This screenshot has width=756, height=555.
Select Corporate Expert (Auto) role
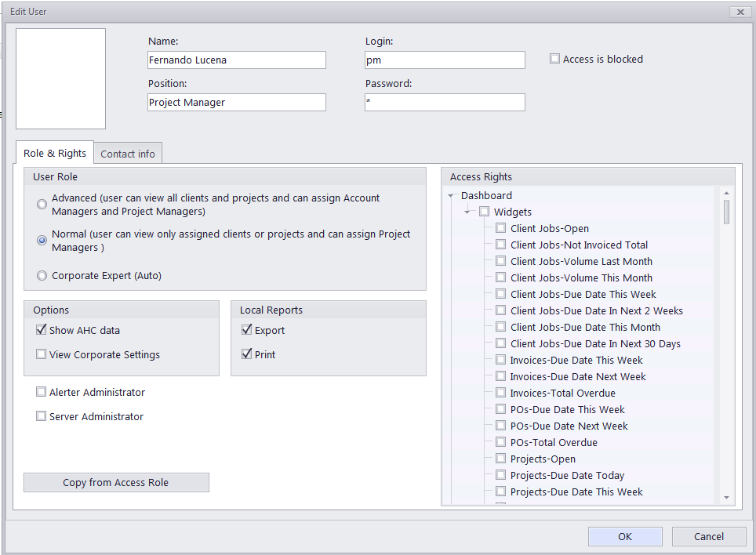point(42,276)
